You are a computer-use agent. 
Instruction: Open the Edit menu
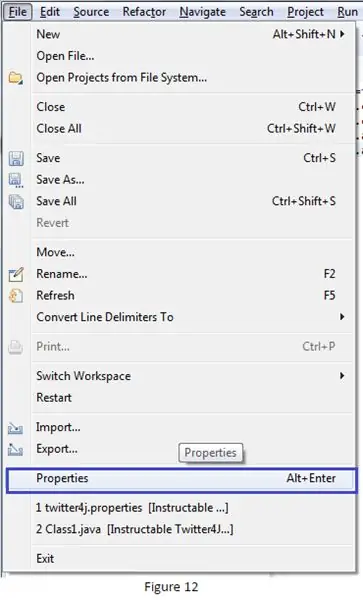tap(50, 12)
